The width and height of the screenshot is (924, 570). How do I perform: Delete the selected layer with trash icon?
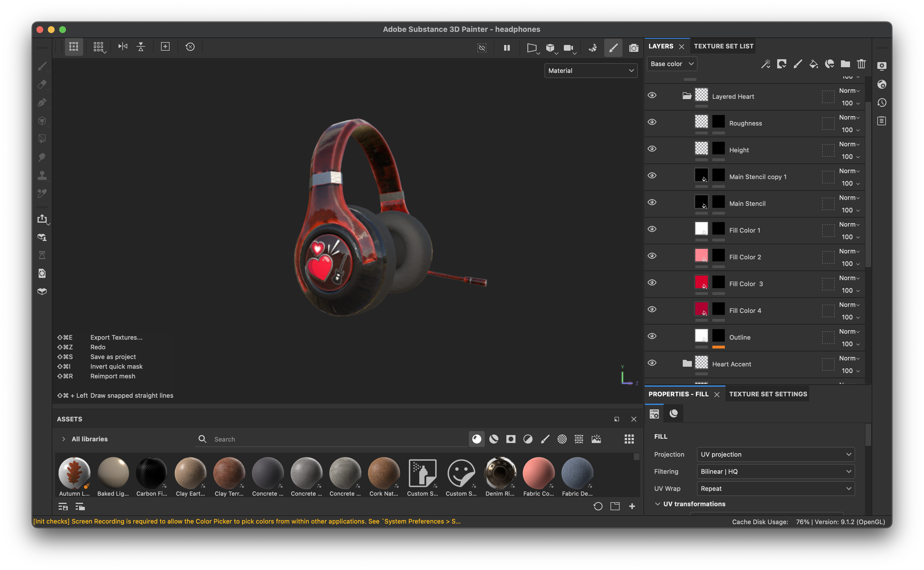(862, 64)
